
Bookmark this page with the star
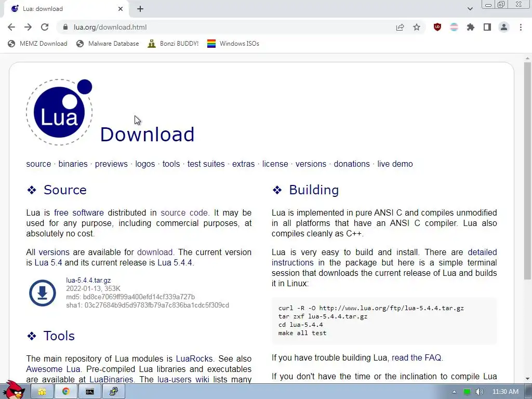point(417,27)
